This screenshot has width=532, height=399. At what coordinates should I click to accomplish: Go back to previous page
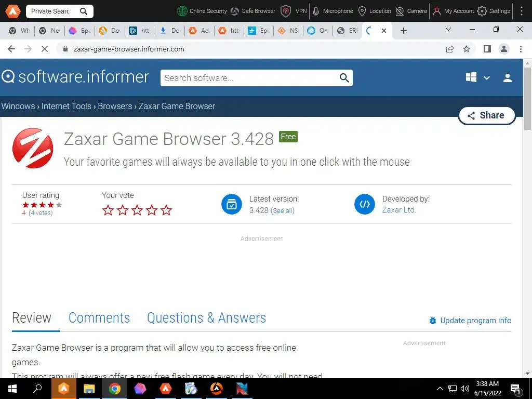click(x=11, y=49)
